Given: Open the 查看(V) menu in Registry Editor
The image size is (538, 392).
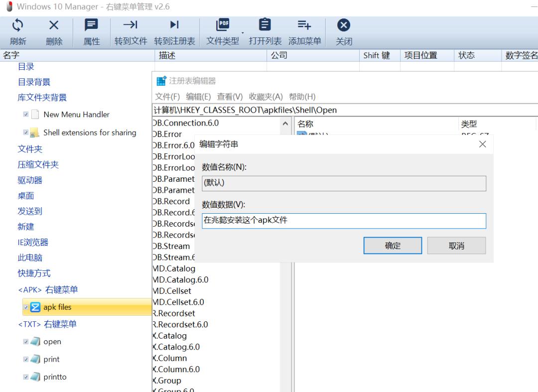Looking at the screenshot, I should (230, 97).
